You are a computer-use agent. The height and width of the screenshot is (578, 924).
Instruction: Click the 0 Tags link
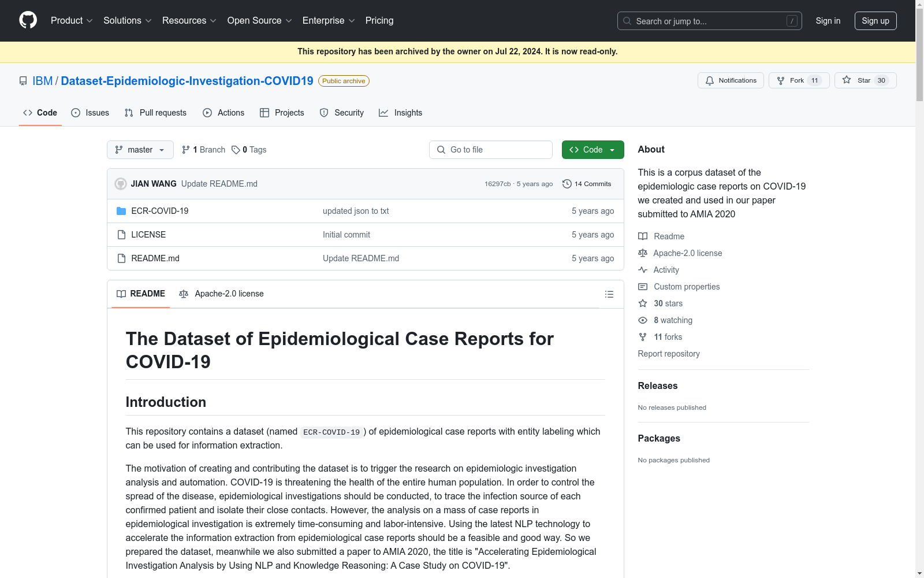coord(249,150)
